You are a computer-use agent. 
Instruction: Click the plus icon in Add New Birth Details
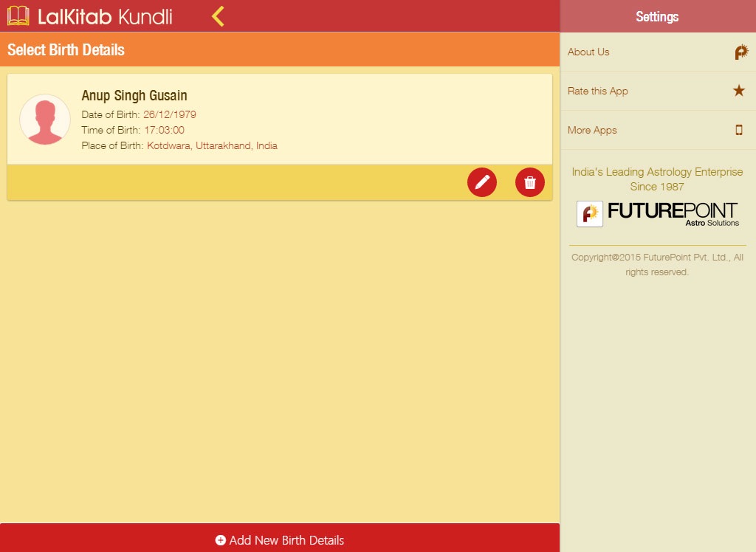(x=220, y=540)
